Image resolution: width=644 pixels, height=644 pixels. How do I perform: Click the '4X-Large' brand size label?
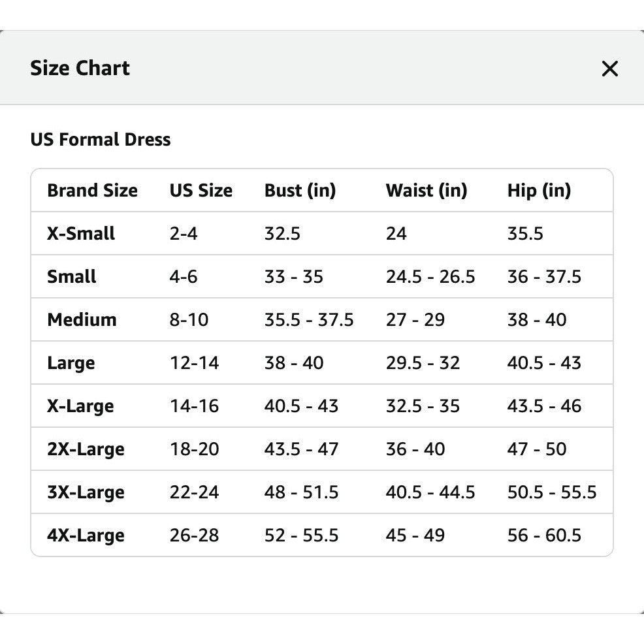pyautogui.click(x=86, y=536)
